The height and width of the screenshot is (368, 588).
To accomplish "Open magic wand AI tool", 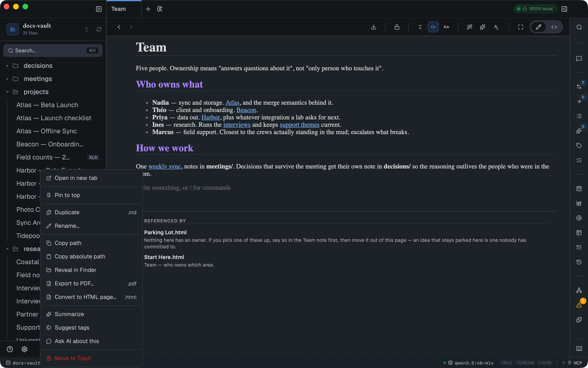I will point(469,27).
